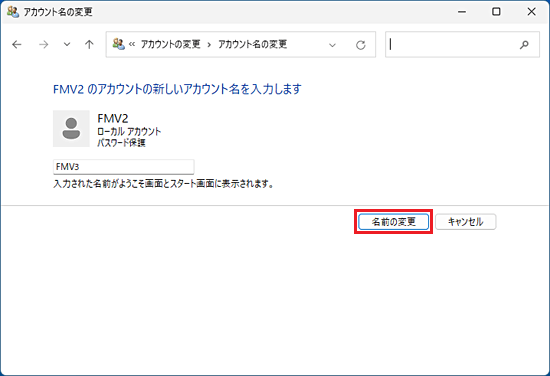550x376 pixels.
Task: Click the double chevron before アカウントの変更
Action: click(132, 45)
